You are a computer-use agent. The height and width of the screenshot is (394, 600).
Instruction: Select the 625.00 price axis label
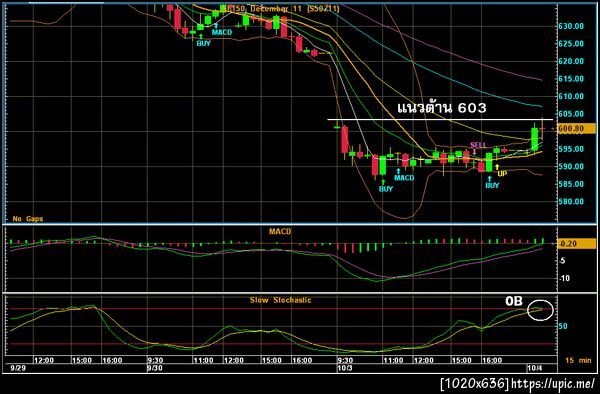point(571,44)
